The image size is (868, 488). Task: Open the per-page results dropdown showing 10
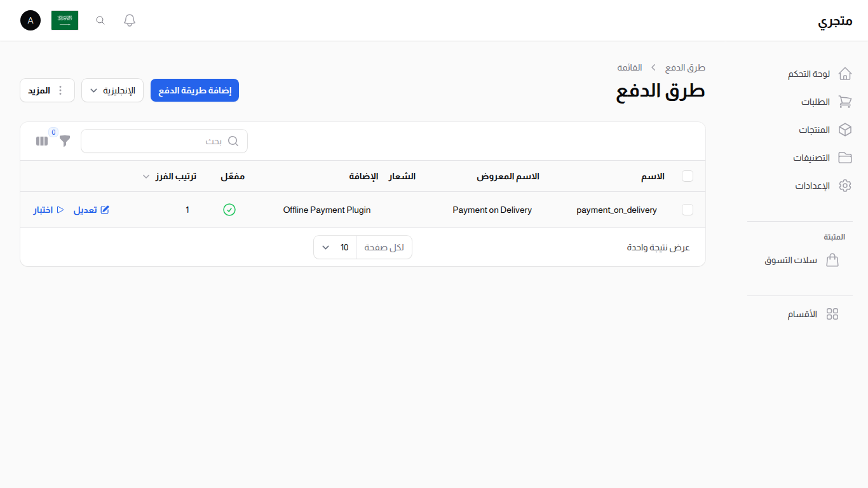(x=334, y=247)
